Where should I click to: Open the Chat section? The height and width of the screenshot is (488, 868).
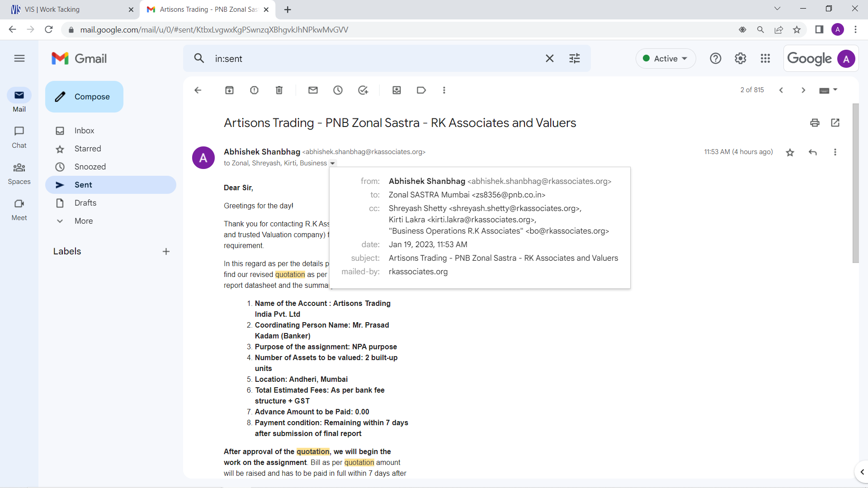(19, 137)
